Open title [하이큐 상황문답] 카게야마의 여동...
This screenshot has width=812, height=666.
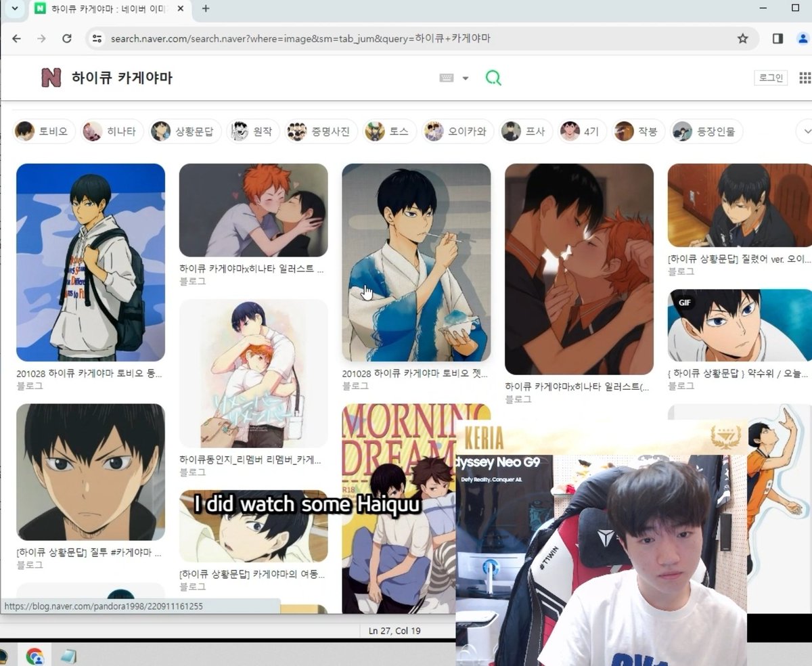tap(252, 574)
